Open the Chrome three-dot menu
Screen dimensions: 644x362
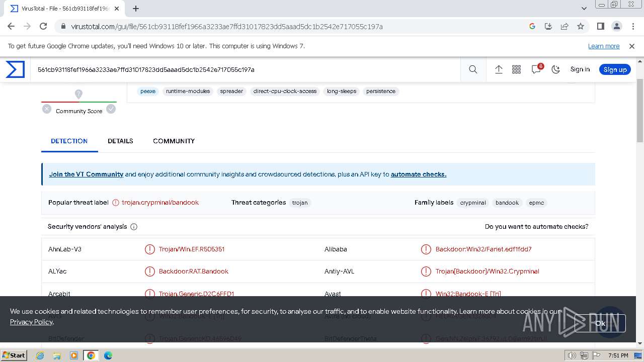coord(632,26)
